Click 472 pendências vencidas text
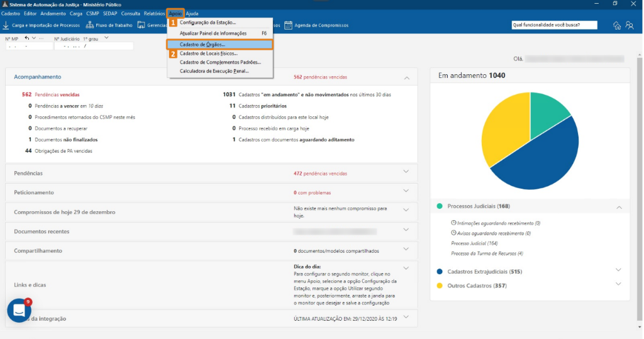Screen dimensions: 644x339 320,174
